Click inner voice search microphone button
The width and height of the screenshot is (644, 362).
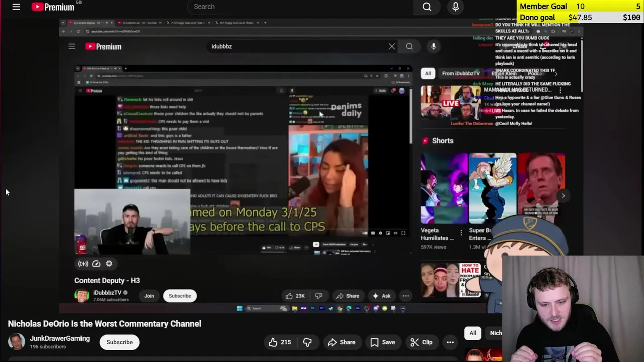coord(433,46)
